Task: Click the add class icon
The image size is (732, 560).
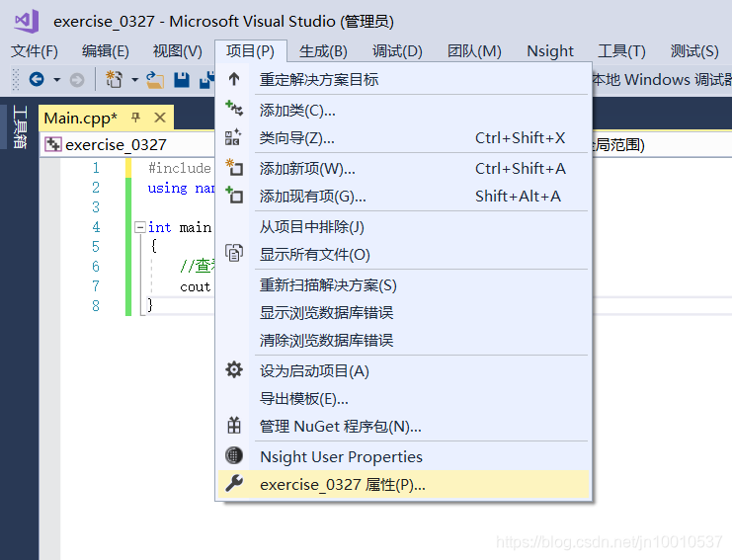Action: click(234, 109)
